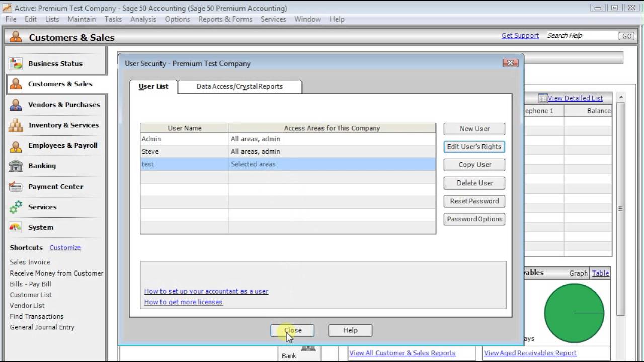644x362 pixels.
Task: Click the Employees & Payroll icon
Action: pos(16,146)
